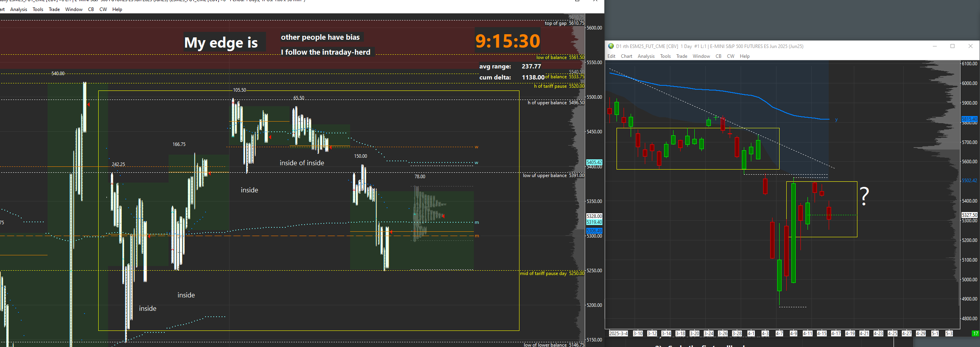This screenshot has height=347, width=980.
Task: Click the 5-3 date on daily time axis
Action: point(949,334)
